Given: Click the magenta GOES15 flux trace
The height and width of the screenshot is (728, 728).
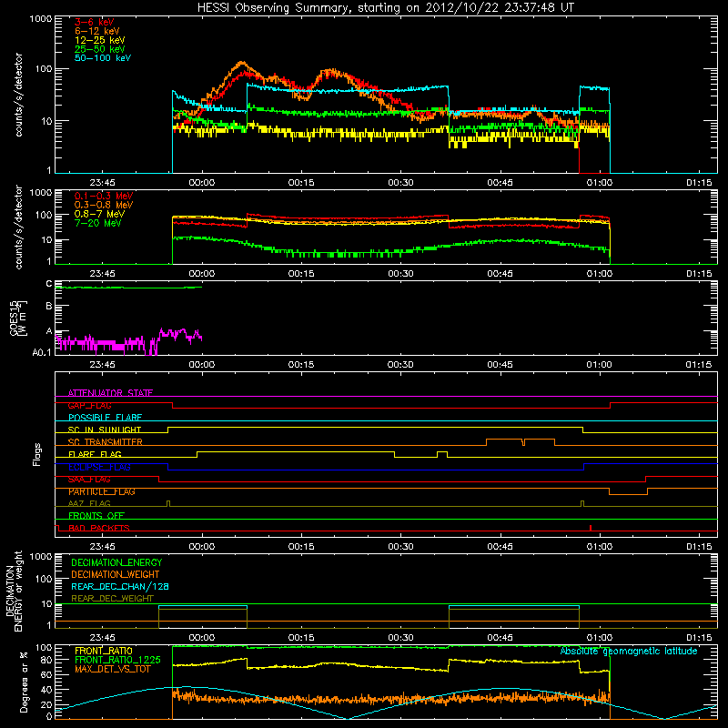Looking at the screenshot, I should tap(116, 344).
